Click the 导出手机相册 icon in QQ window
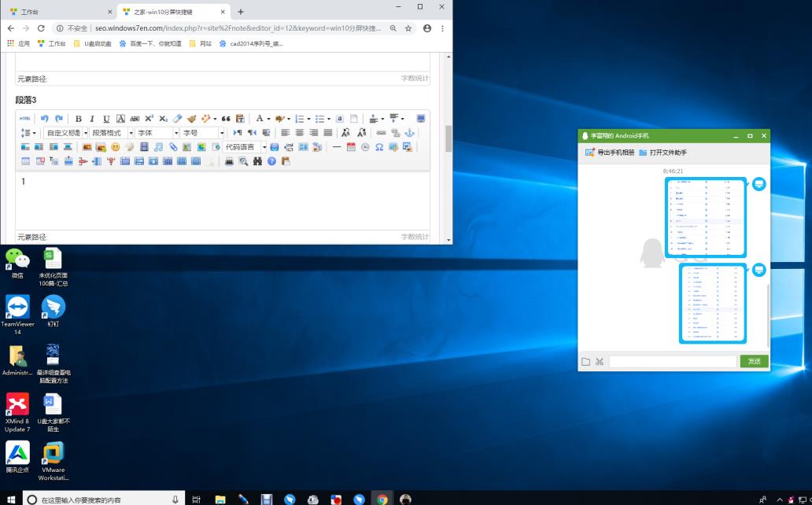Image resolution: width=812 pixels, height=505 pixels. coord(589,153)
